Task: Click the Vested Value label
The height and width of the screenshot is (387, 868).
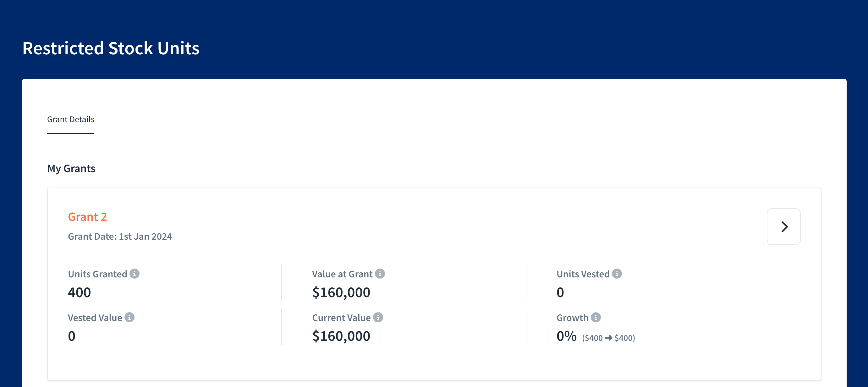Action: (95, 318)
